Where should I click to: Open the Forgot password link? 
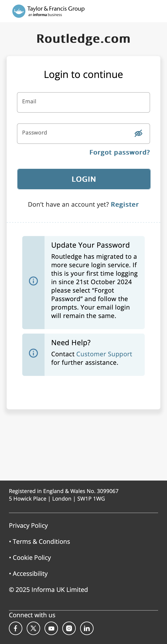point(120,152)
